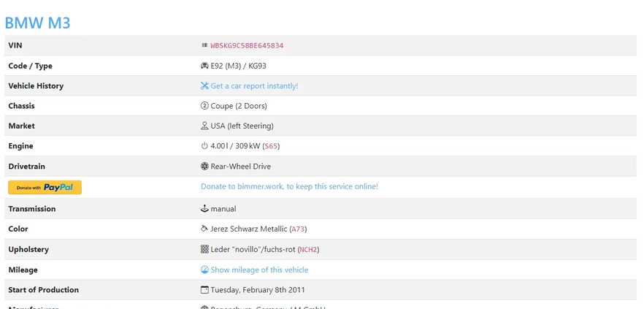Image resolution: width=644 pixels, height=309 pixels.
Task: Click the checkered upholstery icon beside Leder
Action: coord(204,249)
